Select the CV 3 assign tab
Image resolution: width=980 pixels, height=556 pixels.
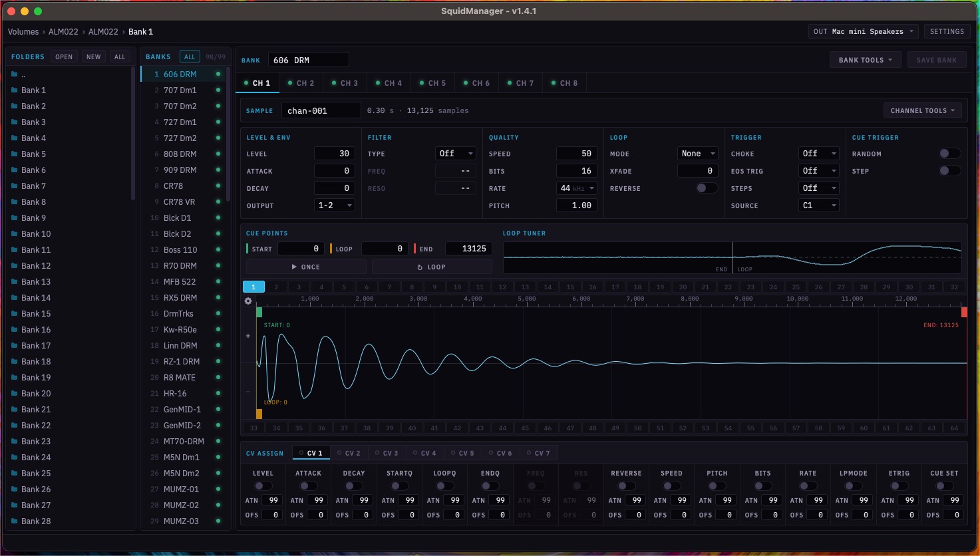click(387, 453)
